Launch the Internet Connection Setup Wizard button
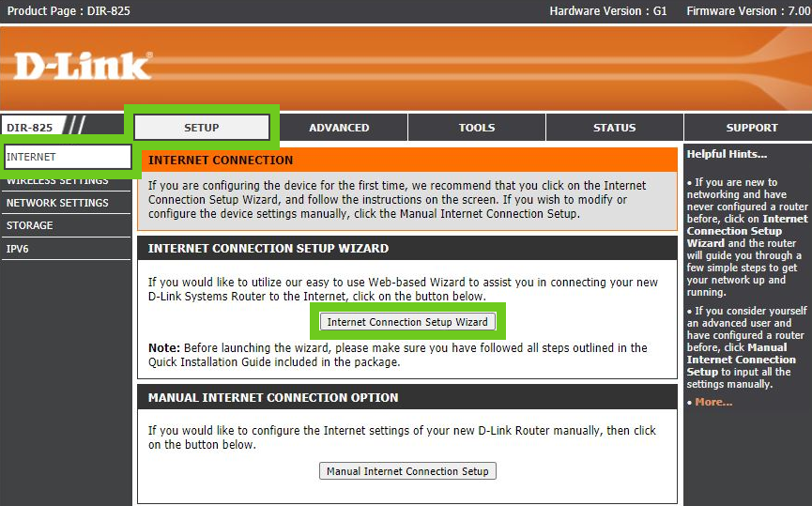Screen dimensions: 812x506 (407, 322)
